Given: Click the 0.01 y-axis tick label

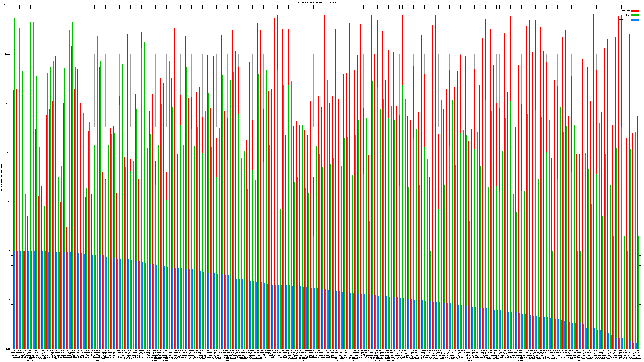Looking at the screenshot, I should [x=8, y=349].
